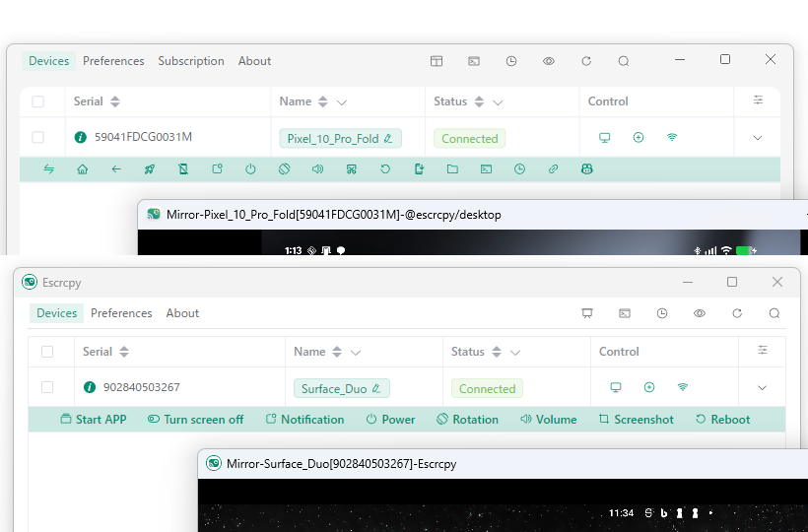Switch to Preferences tab in Escrcpy window
Screen dimensions: 808x532
click(121, 313)
